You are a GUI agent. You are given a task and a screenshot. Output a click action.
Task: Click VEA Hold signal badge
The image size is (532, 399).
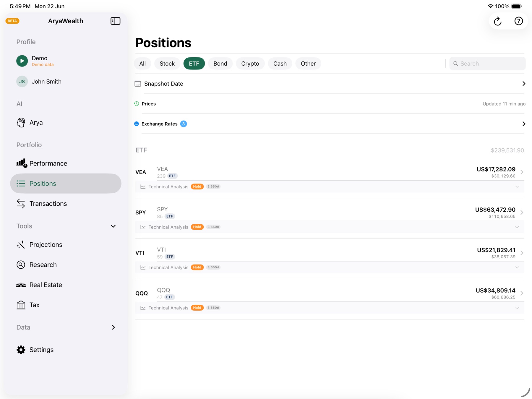click(197, 186)
